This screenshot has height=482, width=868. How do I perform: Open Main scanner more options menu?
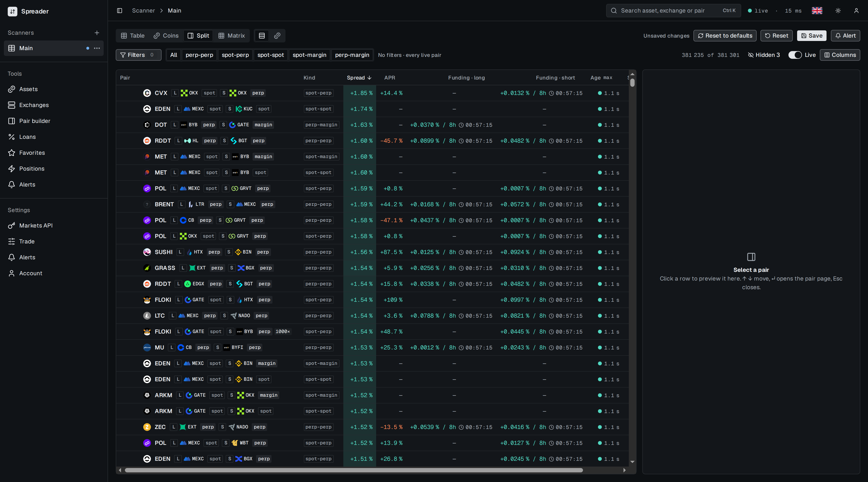[97, 48]
